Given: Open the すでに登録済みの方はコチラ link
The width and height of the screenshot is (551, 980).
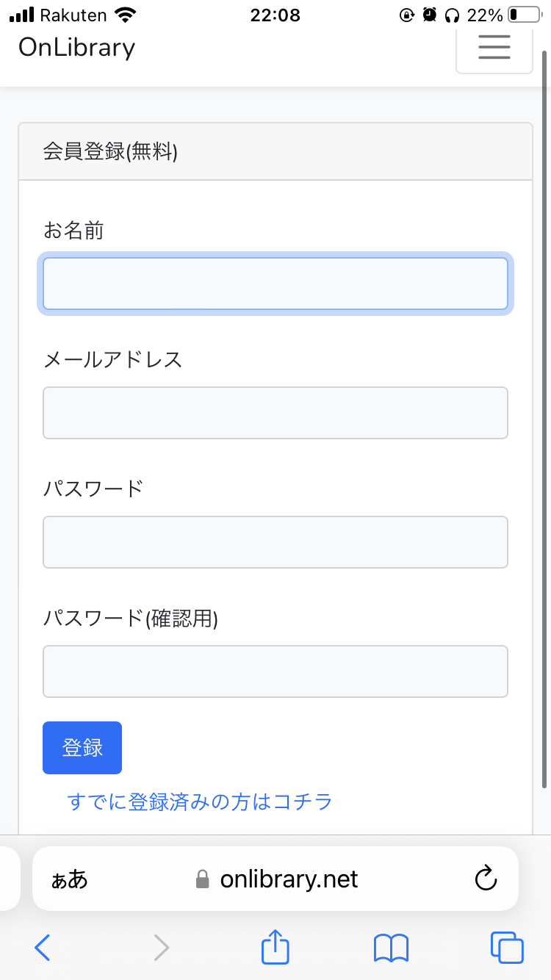Looking at the screenshot, I should [x=199, y=803].
